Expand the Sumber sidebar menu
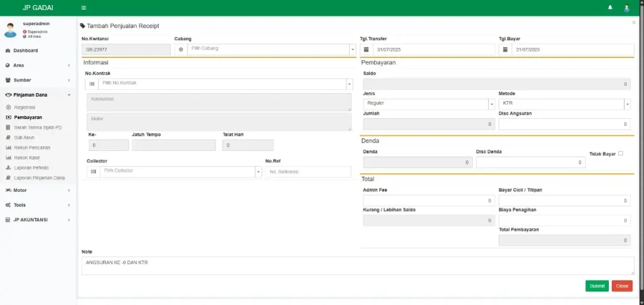Viewport: 644px width, 305px height. click(x=38, y=80)
